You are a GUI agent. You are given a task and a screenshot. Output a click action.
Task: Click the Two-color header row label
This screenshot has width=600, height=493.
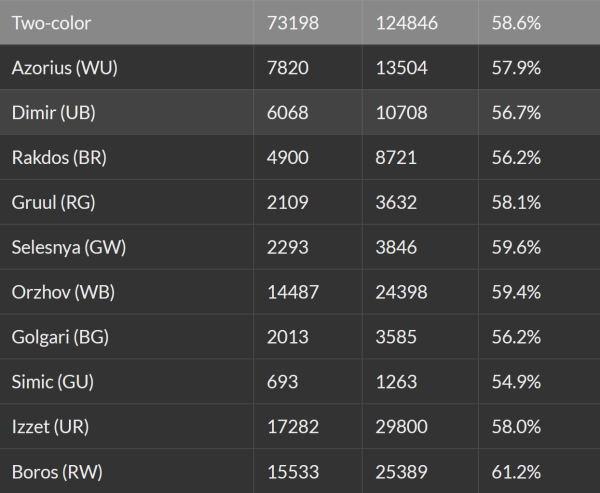tap(51, 21)
